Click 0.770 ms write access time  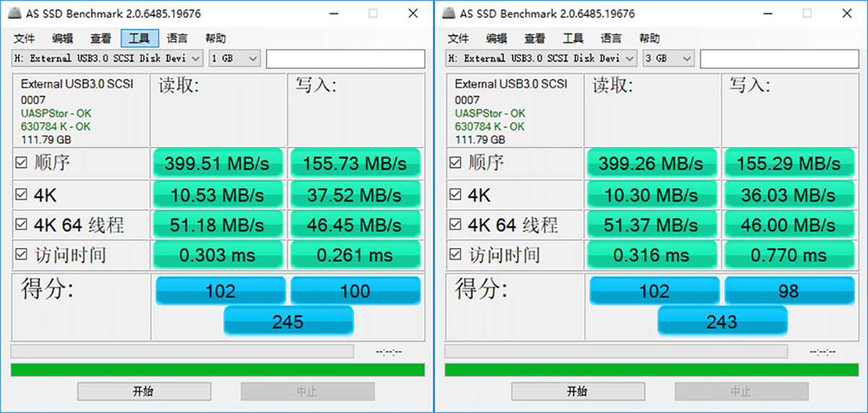pyautogui.click(x=789, y=255)
